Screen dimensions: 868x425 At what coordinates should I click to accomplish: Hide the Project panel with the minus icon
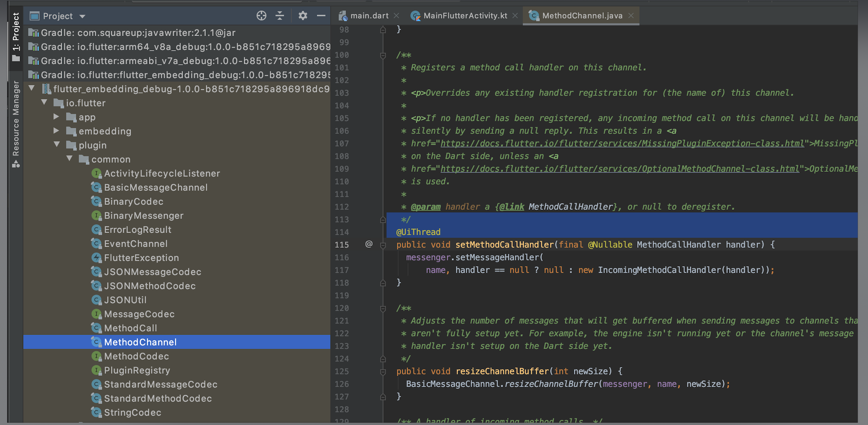tap(321, 16)
